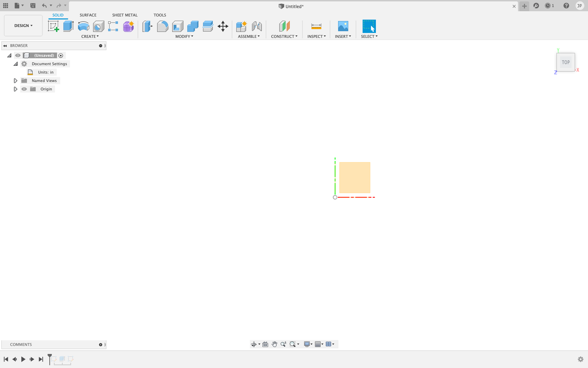Select the Look At tool

pyautogui.click(x=265, y=344)
